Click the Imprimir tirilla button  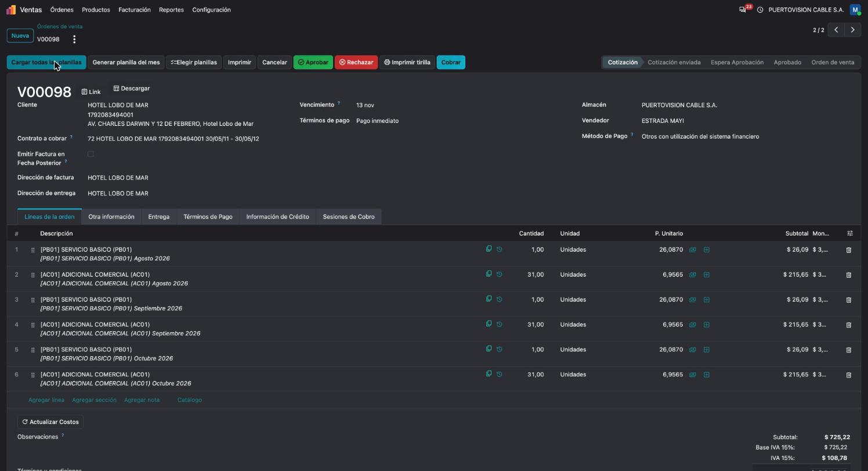coord(407,62)
